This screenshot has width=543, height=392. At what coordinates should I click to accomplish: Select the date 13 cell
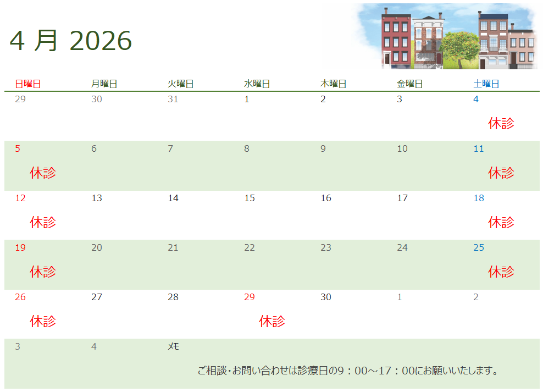tap(97, 198)
